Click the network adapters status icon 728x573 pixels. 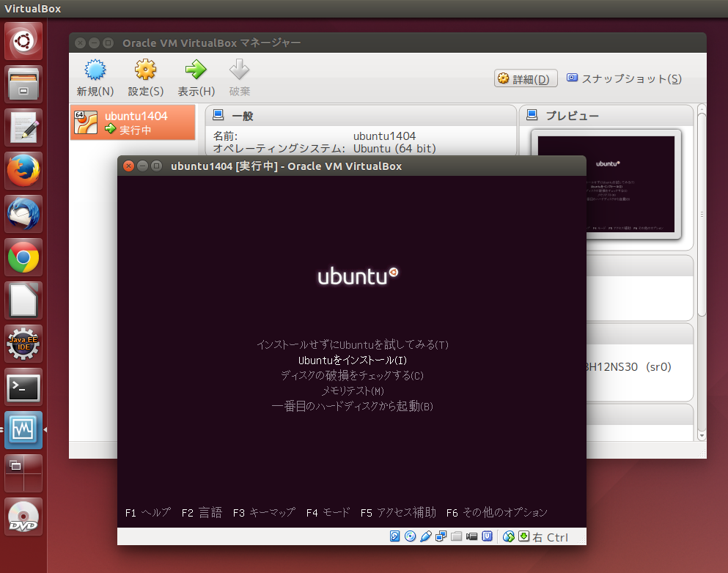441,536
